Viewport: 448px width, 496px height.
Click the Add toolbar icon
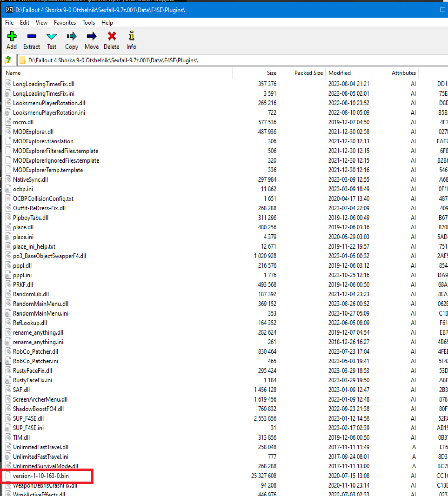click(12, 36)
